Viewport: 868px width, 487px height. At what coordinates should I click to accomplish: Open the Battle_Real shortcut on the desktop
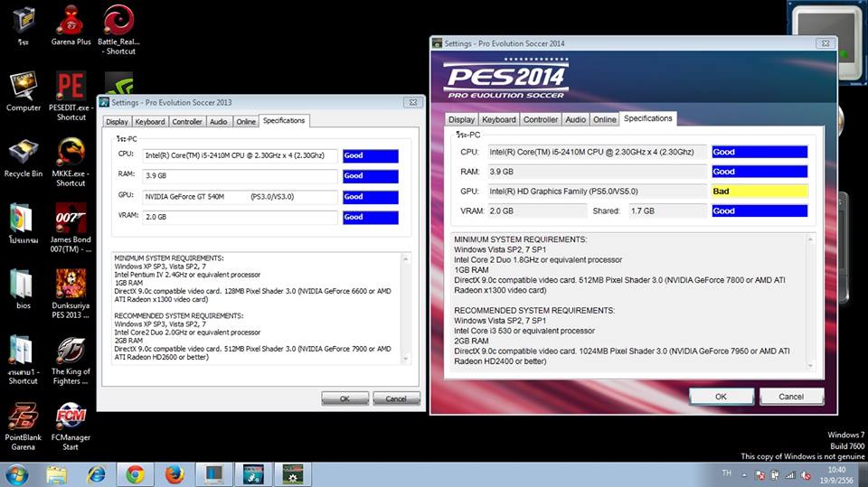tap(118, 29)
